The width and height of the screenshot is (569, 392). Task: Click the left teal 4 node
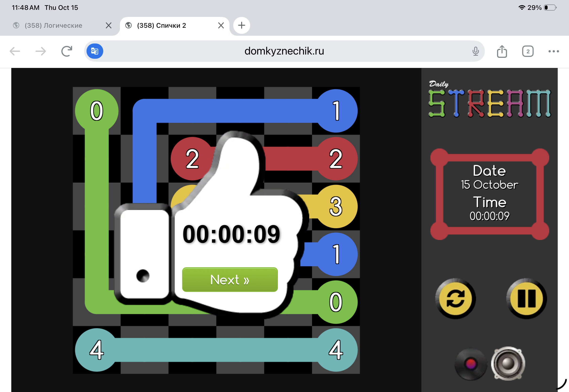tap(97, 350)
